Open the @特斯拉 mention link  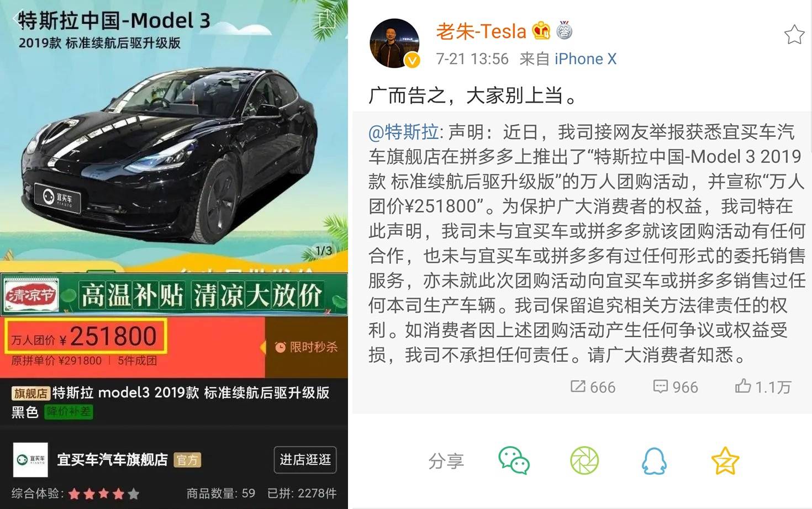(403, 132)
